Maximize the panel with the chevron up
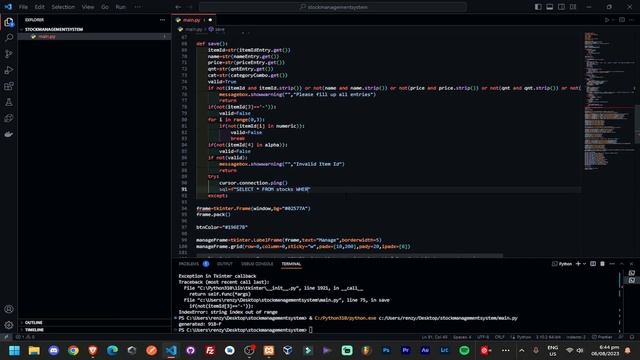Viewport: 640px width, 360px height. [622, 264]
